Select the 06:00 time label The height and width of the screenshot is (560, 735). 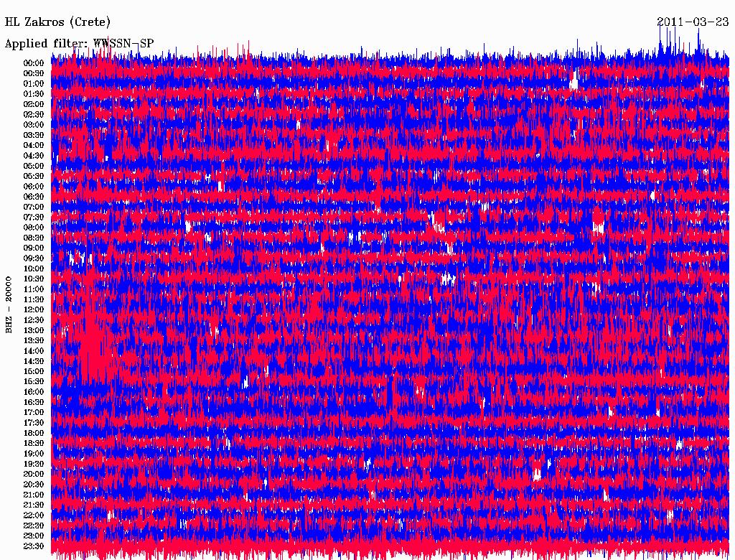(x=34, y=186)
